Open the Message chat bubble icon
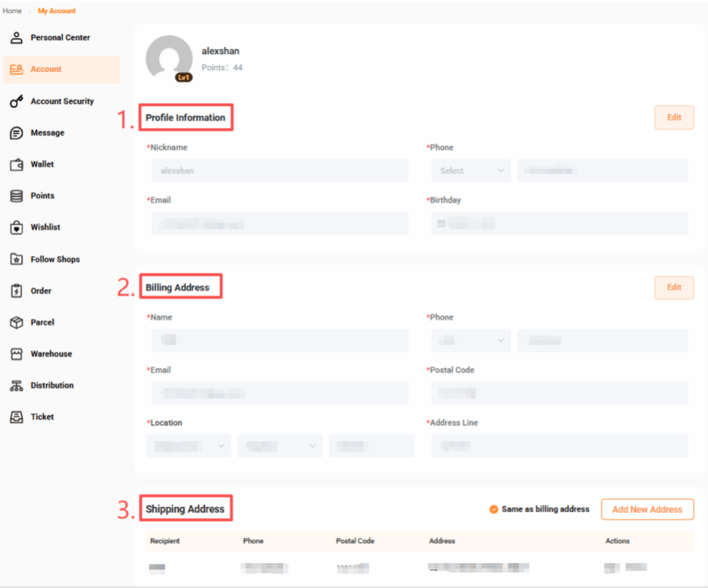The width and height of the screenshot is (708, 588). pyautogui.click(x=17, y=133)
